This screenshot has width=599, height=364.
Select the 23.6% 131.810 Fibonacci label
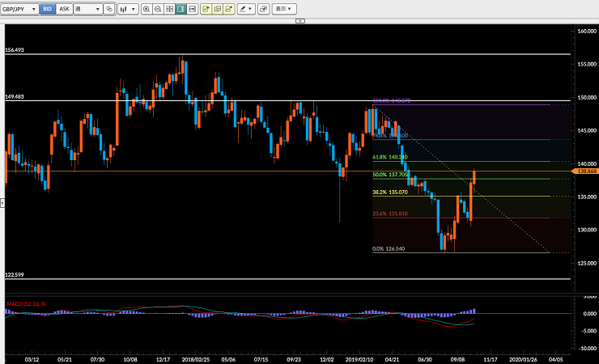(390, 214)
